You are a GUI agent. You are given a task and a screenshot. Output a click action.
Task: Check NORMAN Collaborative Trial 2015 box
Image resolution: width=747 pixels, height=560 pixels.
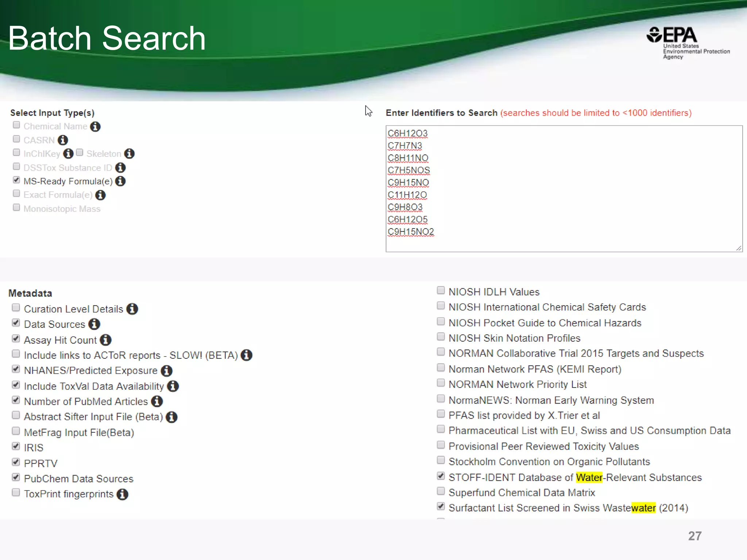point(441,352)
